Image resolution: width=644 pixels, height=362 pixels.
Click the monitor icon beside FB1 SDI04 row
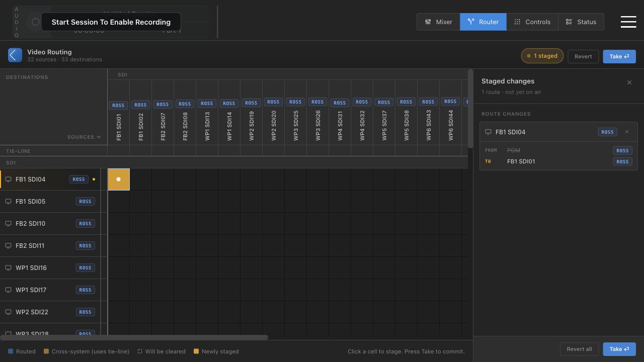tap(8, 179)
